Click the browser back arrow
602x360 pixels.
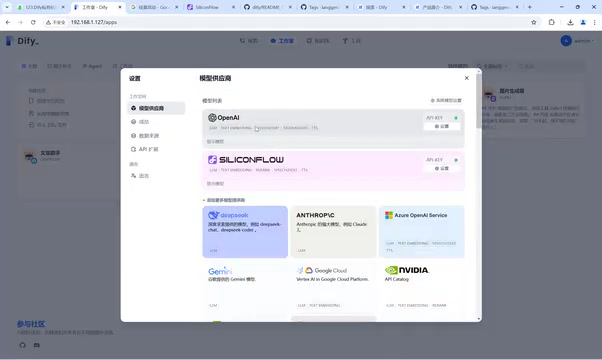pos(8,22)
